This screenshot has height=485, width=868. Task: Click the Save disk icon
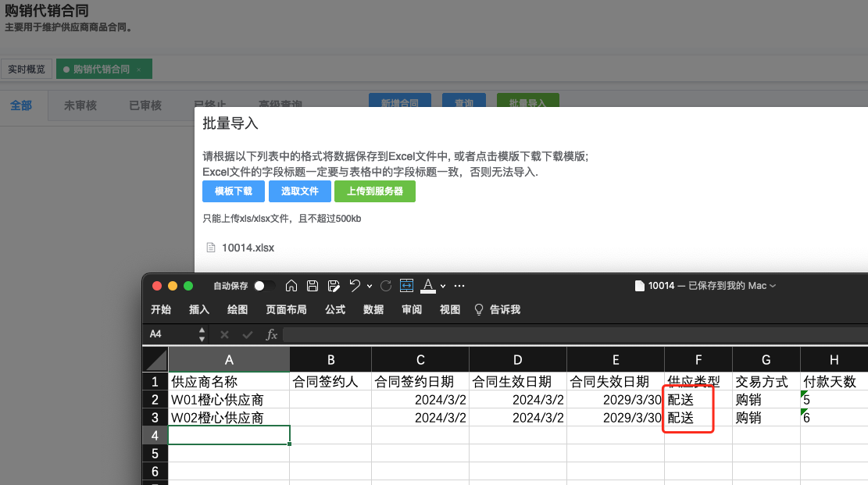[313, 286]
